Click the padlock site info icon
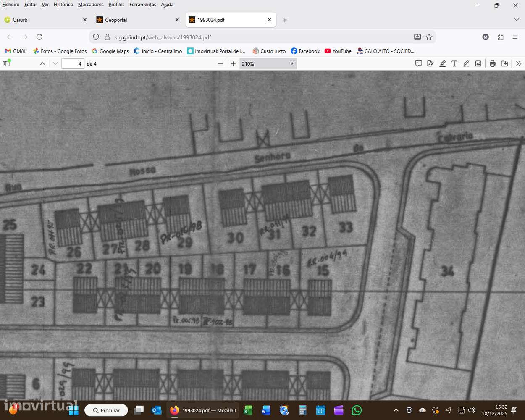 [107, 37]
